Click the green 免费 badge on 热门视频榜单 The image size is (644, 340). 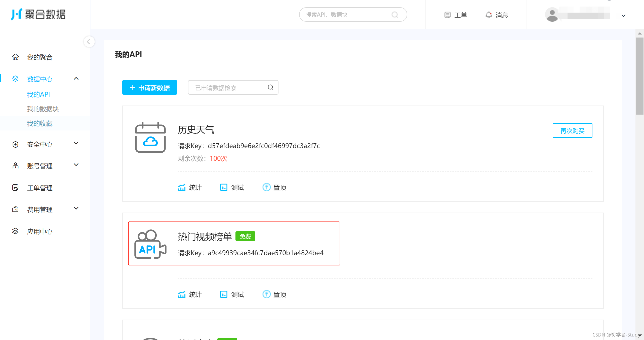point(245,236)
